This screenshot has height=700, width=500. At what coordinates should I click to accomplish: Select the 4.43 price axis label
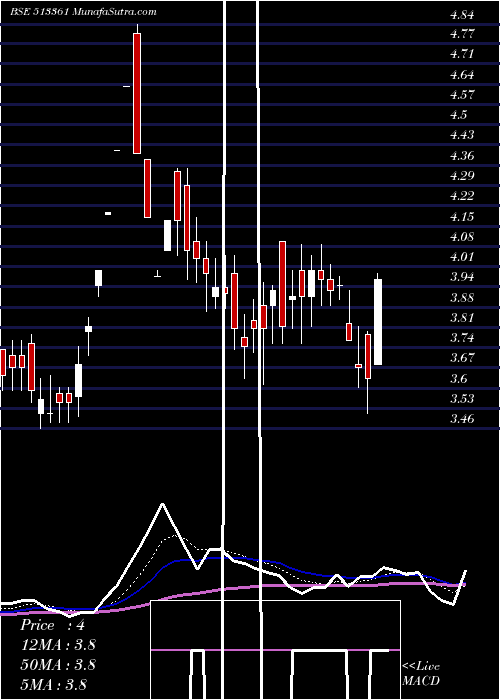click(x=462, y=135)
